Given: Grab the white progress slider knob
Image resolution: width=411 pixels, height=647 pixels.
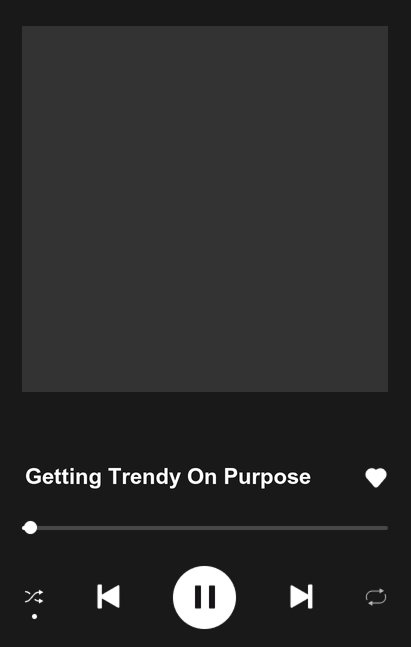Looking at the screenshot, I should [30, 528].
